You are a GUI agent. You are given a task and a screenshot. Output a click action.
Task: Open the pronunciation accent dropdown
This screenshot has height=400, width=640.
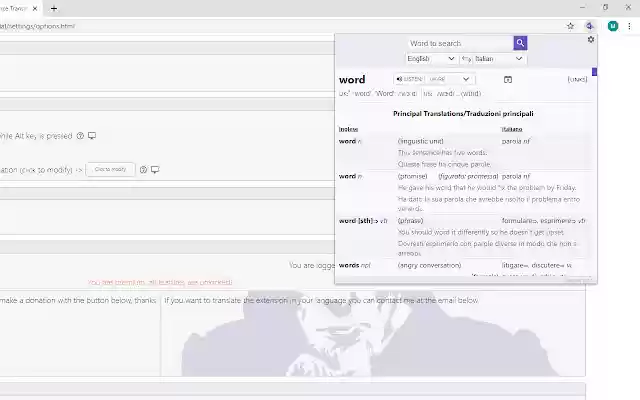[x=449, y=79]
